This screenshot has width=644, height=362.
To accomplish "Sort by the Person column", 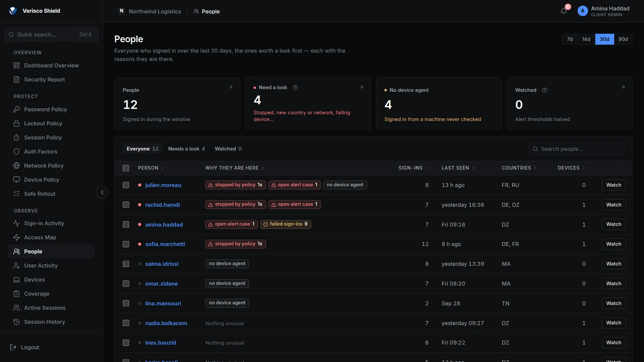I will (151, 168).
